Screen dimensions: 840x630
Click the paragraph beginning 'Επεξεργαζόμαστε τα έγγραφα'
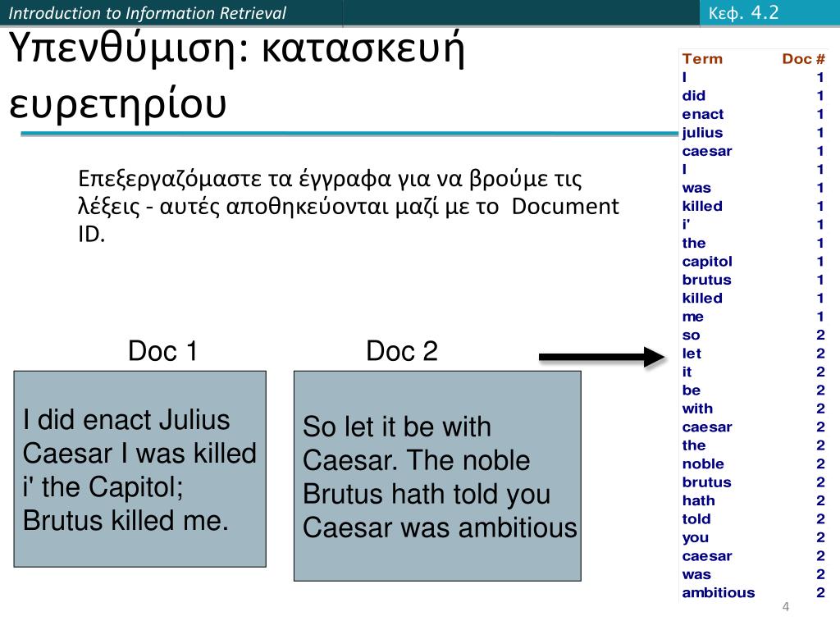[x=348, y=206]
